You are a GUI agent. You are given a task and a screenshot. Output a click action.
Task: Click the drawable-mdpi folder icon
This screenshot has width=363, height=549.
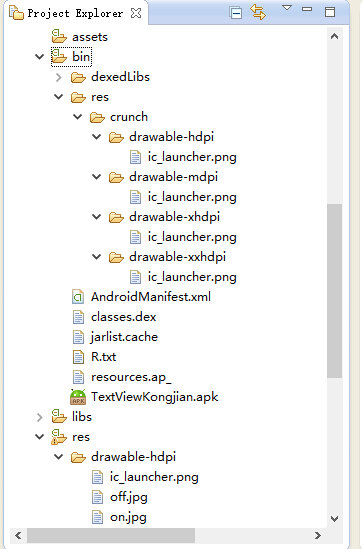coord(116,178)
